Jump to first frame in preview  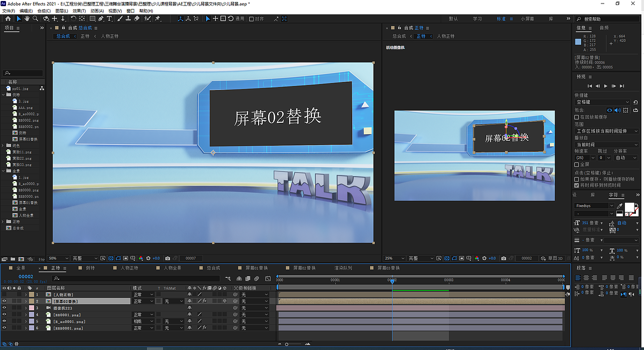click(590, 86)
